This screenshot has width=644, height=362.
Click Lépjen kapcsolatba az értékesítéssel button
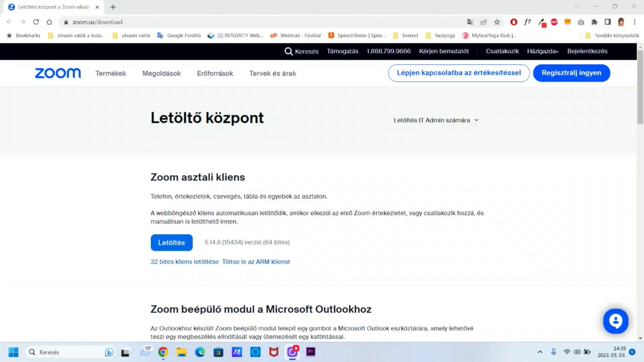coord(459,73)
